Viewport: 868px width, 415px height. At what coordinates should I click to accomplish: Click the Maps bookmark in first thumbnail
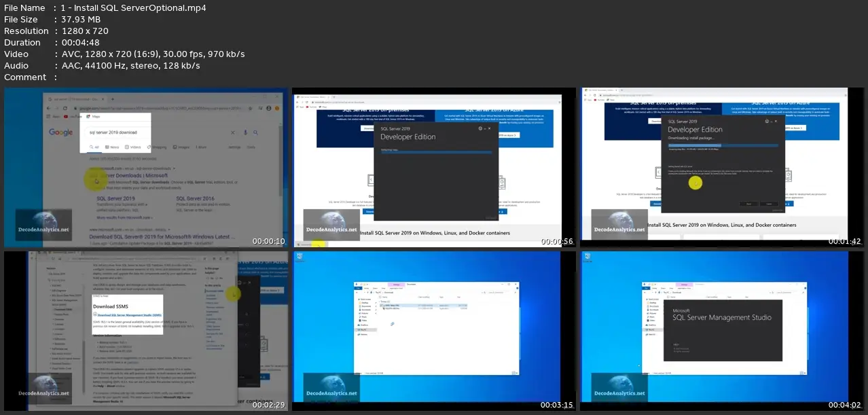pyautogui.click(x=94, y=116)
